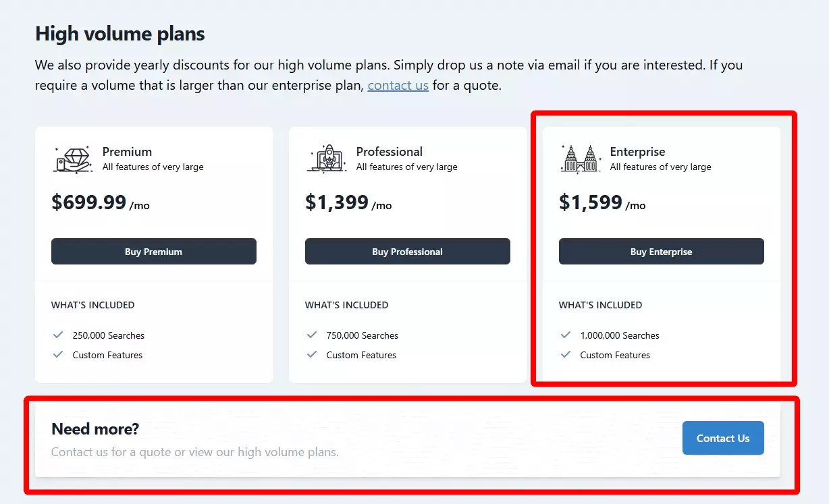Viewport: 829px width, 504px height.
Task: Click checkmark beside 1,000,000 Searches
Action: point(566,335)
